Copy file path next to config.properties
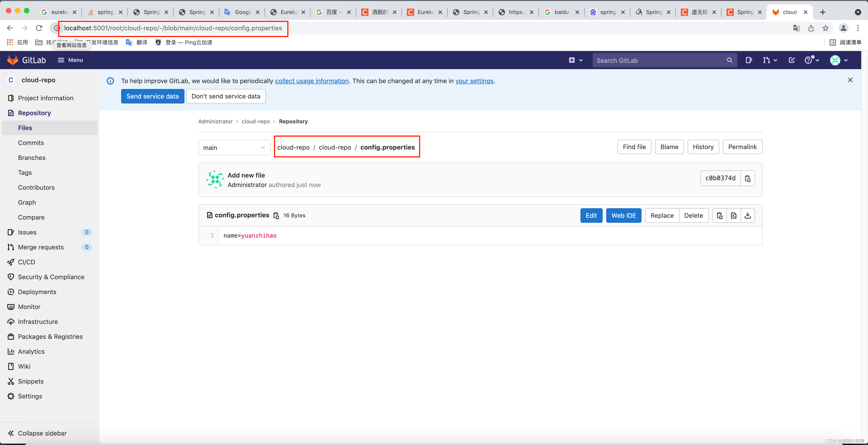This screenshot has height=445, width=868. click(x=276, y=215)
